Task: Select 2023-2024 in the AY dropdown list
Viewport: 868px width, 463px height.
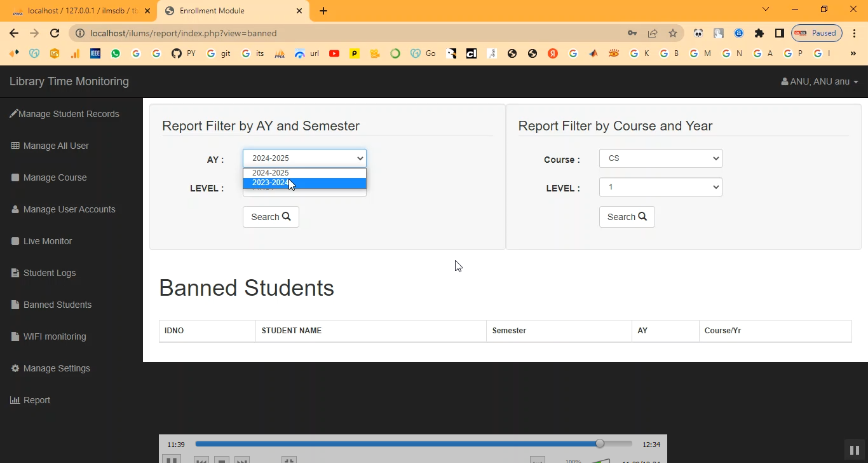Action: (x=271, y=183)
